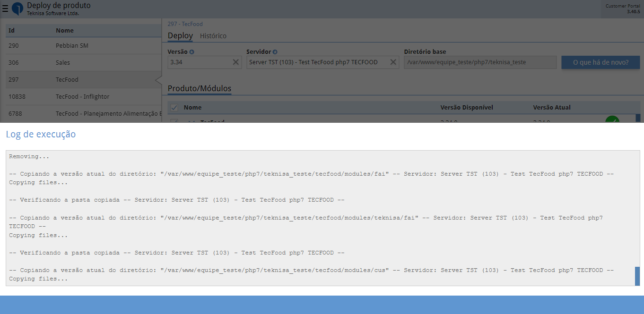Open the Produto/Módulos section tab
Viewport: 644px width, 314px height.
[x=200, y=89]
